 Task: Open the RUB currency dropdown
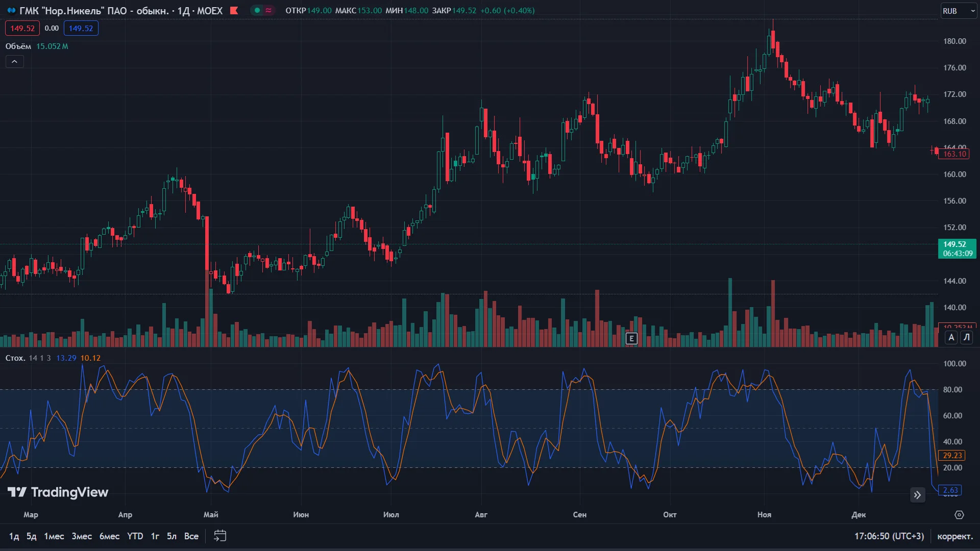click(x=959, y=11)
